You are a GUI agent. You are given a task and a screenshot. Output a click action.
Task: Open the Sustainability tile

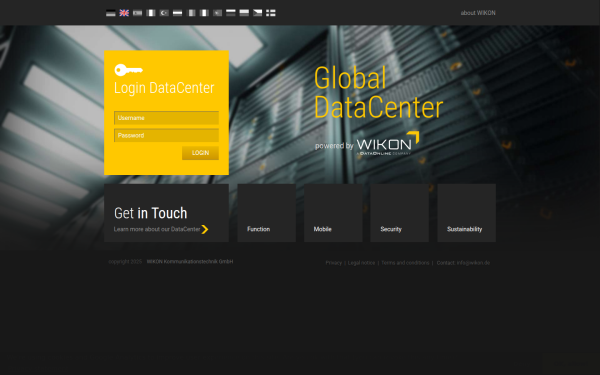tap(466, 213)
